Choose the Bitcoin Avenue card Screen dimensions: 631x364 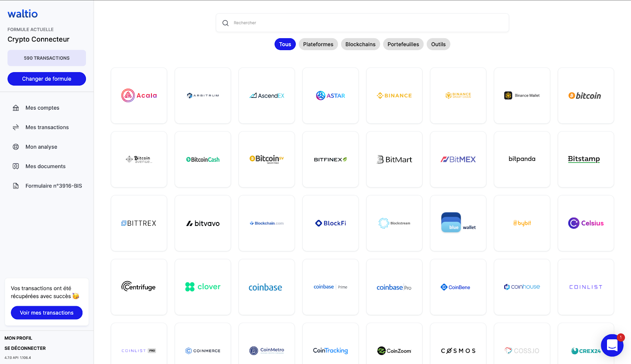tap(139, 159)
